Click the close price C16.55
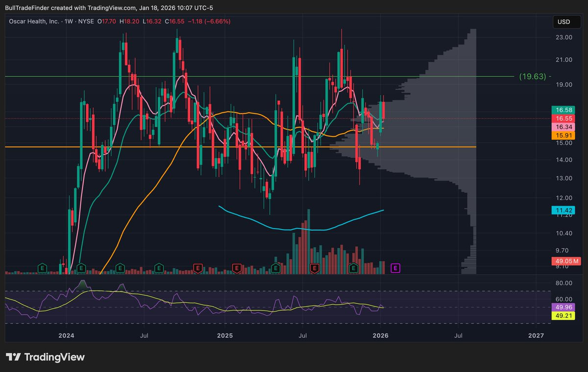 pos(173,22)
